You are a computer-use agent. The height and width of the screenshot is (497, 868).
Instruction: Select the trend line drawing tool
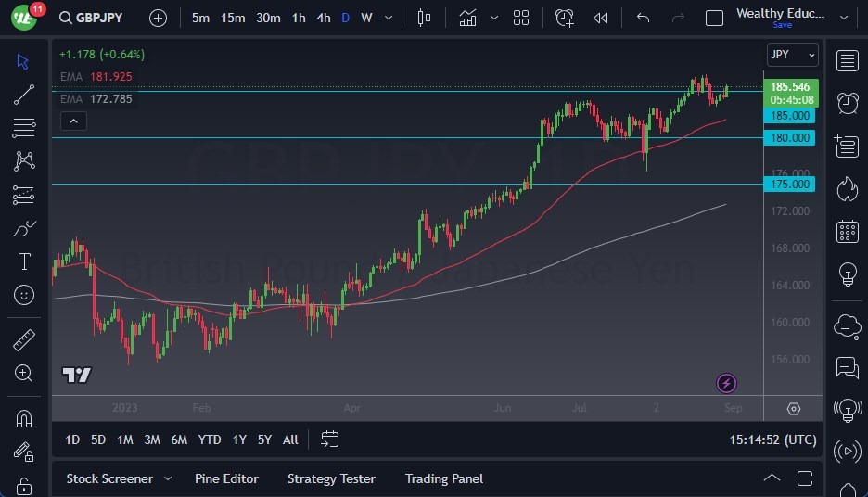pos(24,95)
